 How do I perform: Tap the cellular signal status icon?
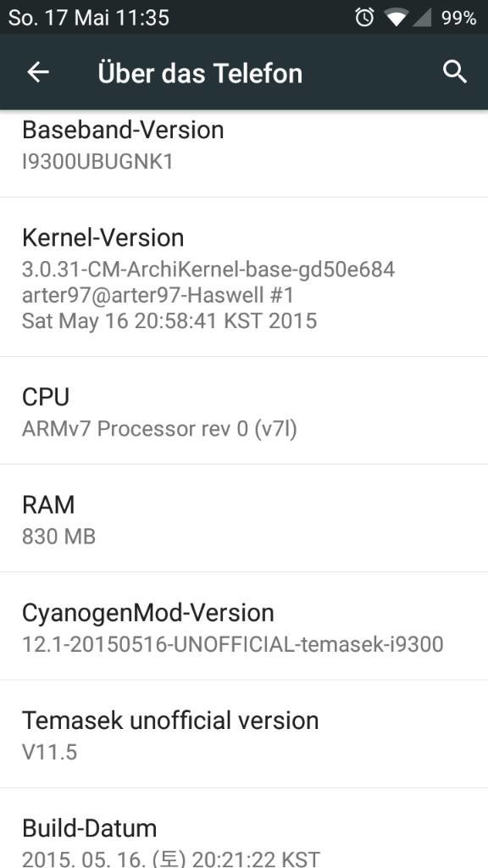tap(422, 18)
